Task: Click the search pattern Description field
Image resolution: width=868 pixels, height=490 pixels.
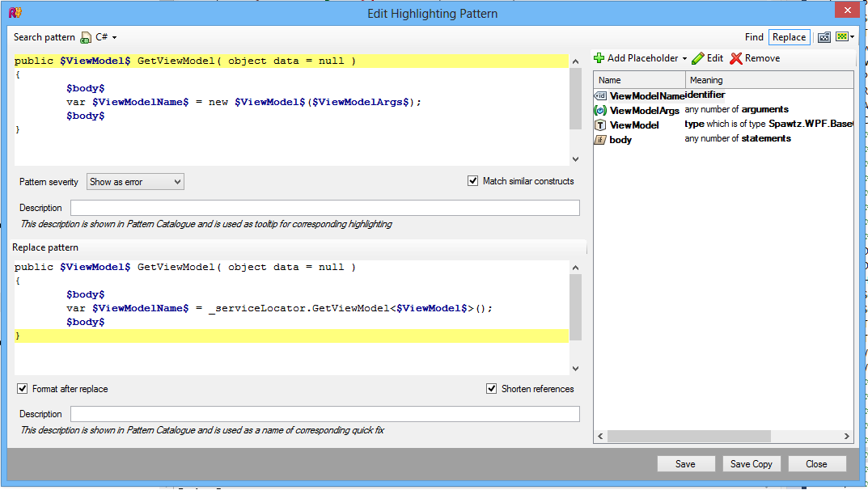Action: click(325, 208)
